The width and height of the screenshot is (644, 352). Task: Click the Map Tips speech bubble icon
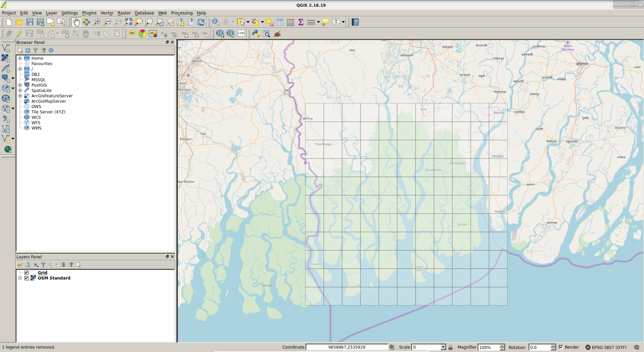pos(325,22)
